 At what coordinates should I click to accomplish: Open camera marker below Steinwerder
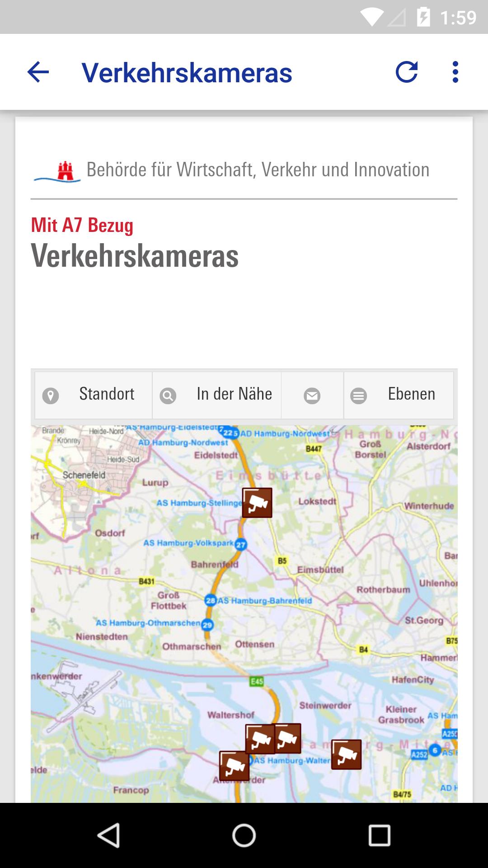point(347,755)
